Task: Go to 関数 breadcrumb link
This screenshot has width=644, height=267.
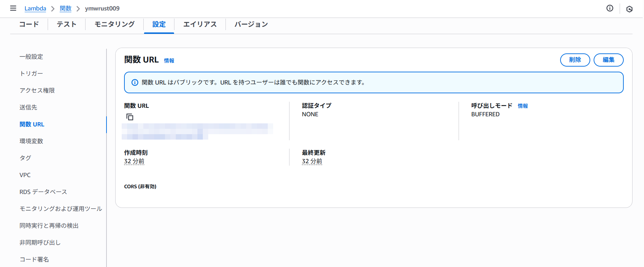Action: (65, 8)
